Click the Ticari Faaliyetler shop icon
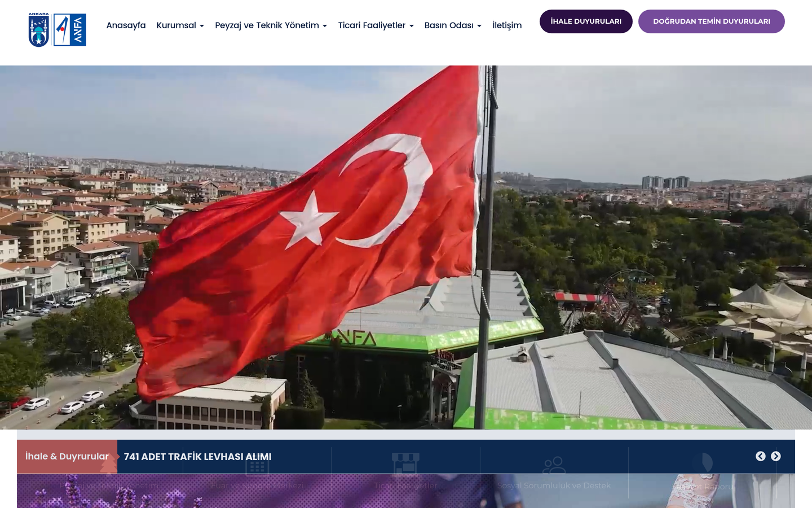The image size is (812, 508). coord(405,464)
